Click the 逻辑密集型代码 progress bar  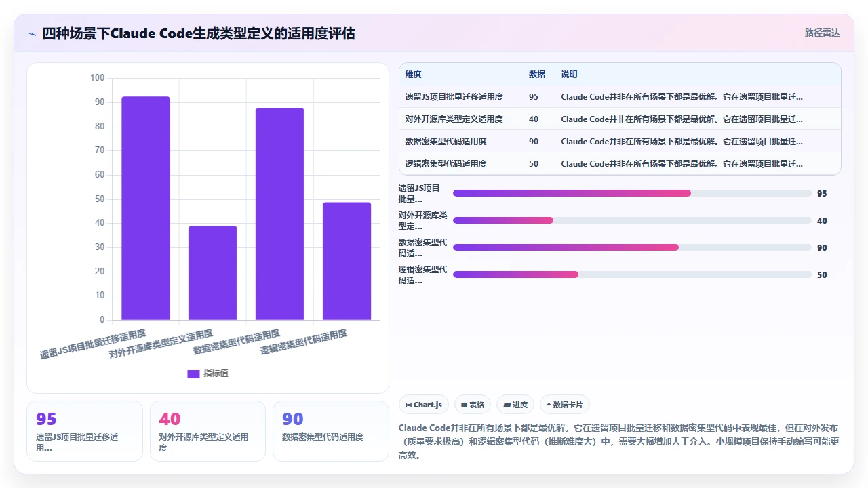point(632,274)
